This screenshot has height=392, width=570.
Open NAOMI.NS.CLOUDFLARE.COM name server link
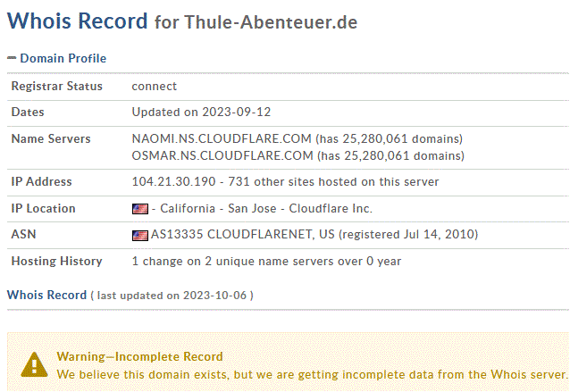[x=222, y=138]
